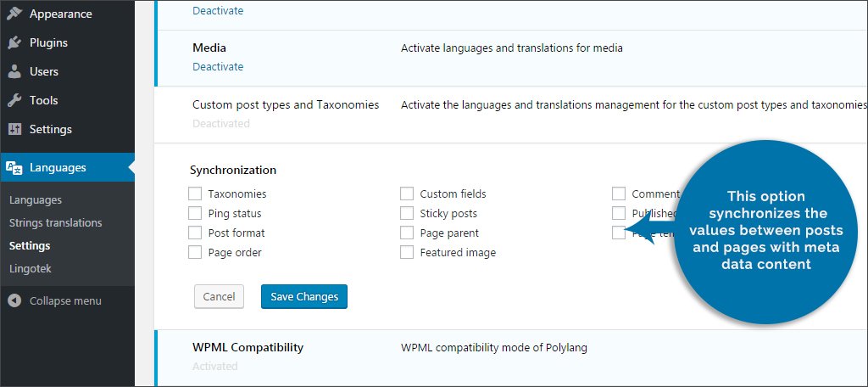This screenshot has height=387, width=868.
Task: Collapse the admin sidebar menu
Action: click(67, 301)
